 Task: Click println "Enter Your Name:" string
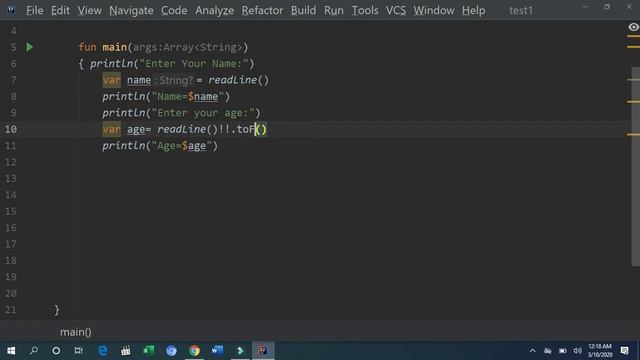(194, 64)
